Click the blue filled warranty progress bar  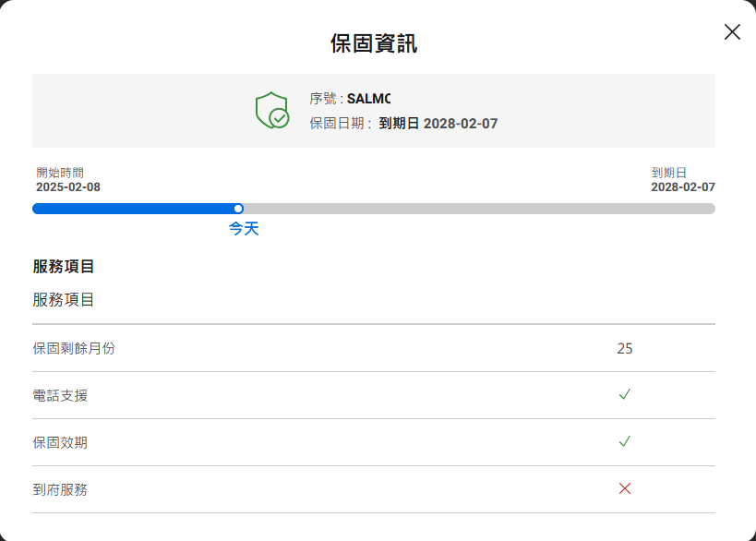pyautogui.click(x=134, y=209)
